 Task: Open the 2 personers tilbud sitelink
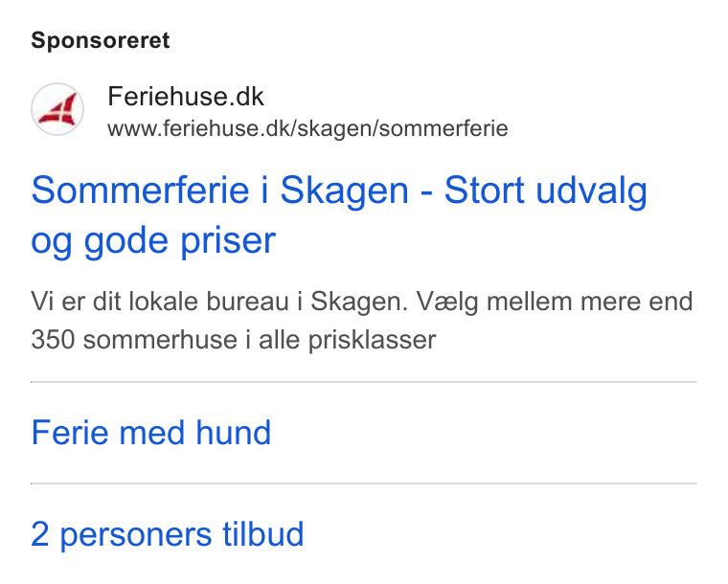point(167,534)
